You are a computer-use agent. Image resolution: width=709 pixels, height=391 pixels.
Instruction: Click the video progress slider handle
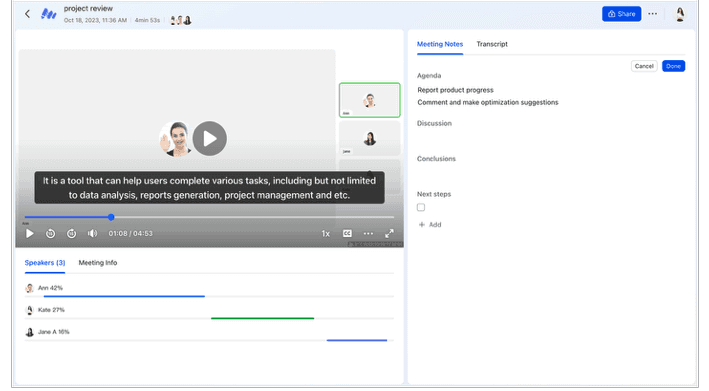pos(111,217)
